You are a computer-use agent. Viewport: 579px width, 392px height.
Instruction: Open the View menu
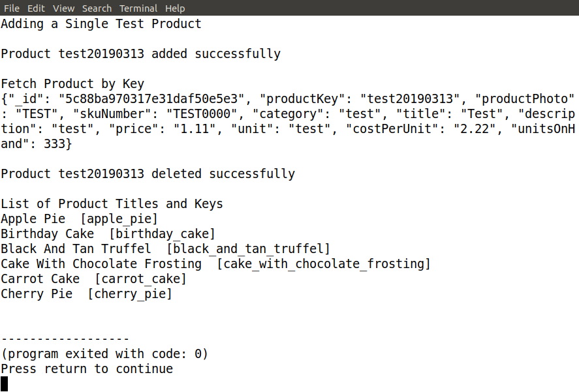[63, 8]
